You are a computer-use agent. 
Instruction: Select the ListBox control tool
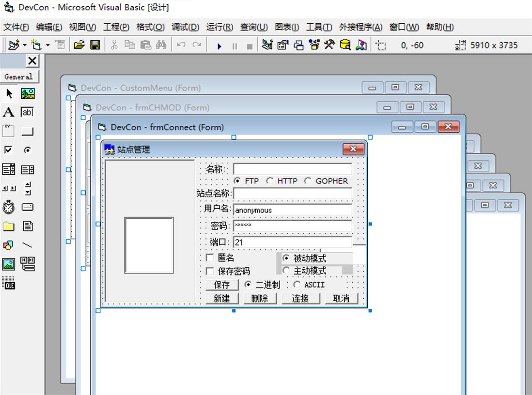point(28,169)
